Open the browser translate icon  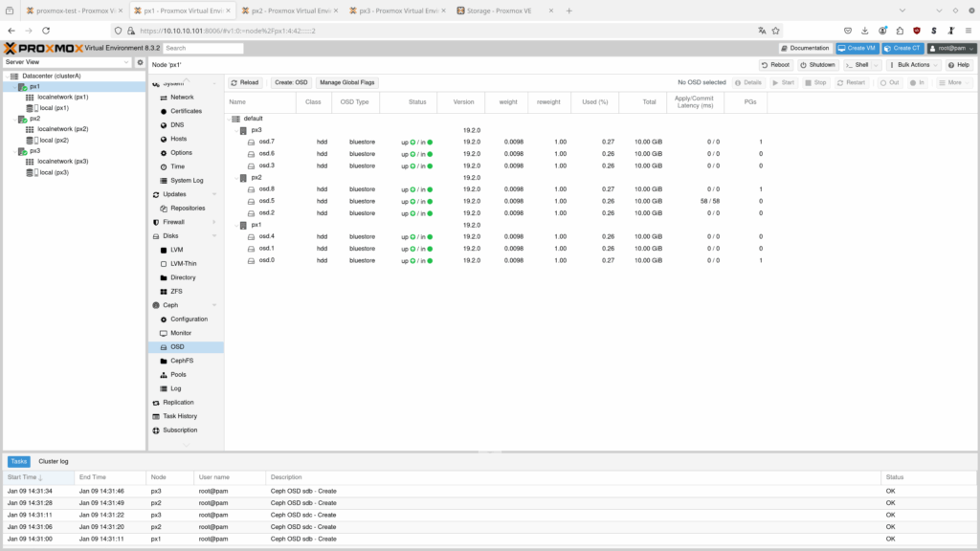click(762, 31)
